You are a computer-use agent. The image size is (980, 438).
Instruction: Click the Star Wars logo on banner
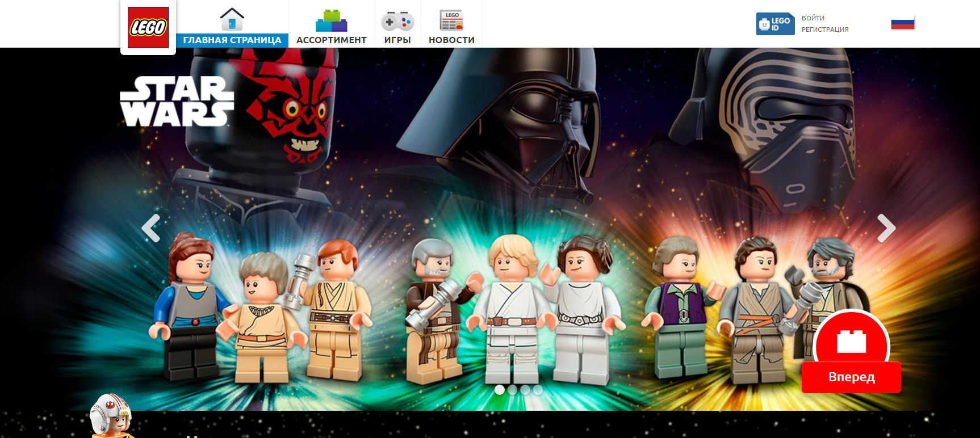177,102
